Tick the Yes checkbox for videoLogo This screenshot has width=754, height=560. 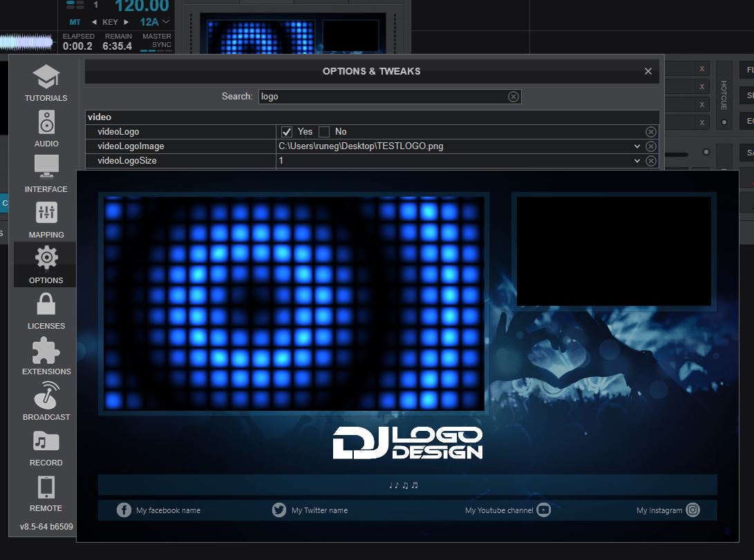287,132
